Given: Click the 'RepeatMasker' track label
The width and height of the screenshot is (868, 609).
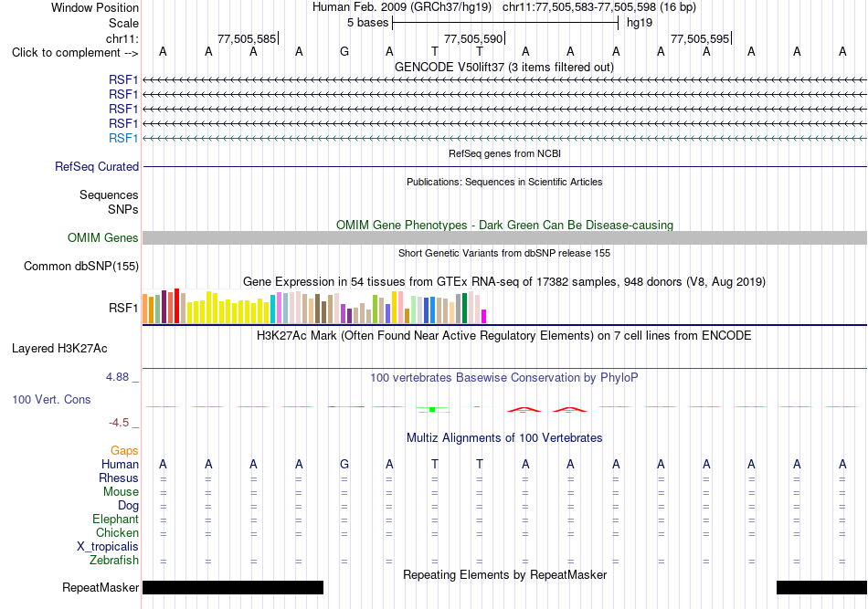Looking at the screenshot, I should coord(101,587).
